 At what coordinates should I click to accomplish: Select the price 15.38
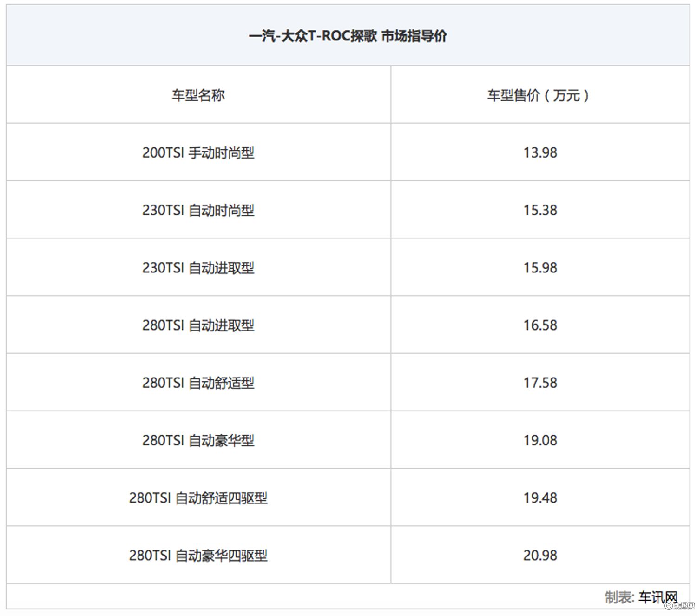540,210
